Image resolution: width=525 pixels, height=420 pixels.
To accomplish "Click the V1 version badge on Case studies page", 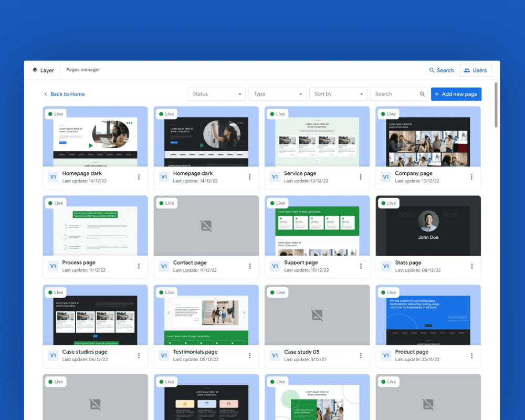I will point(53,355).
